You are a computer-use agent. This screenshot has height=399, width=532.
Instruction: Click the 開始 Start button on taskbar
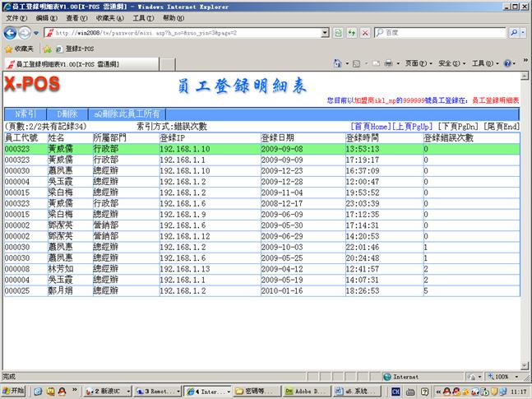coord(14,392)
